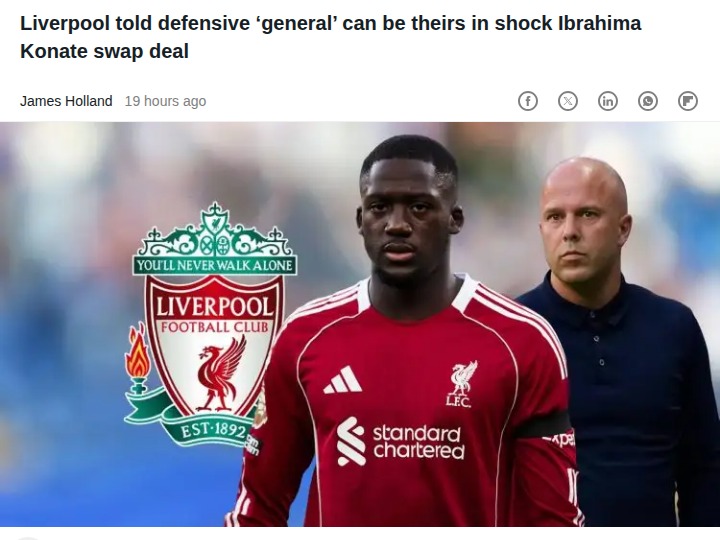720x540 pixels.
Task: Share article on X (Twitter)
Action: [x=568, y=101]
